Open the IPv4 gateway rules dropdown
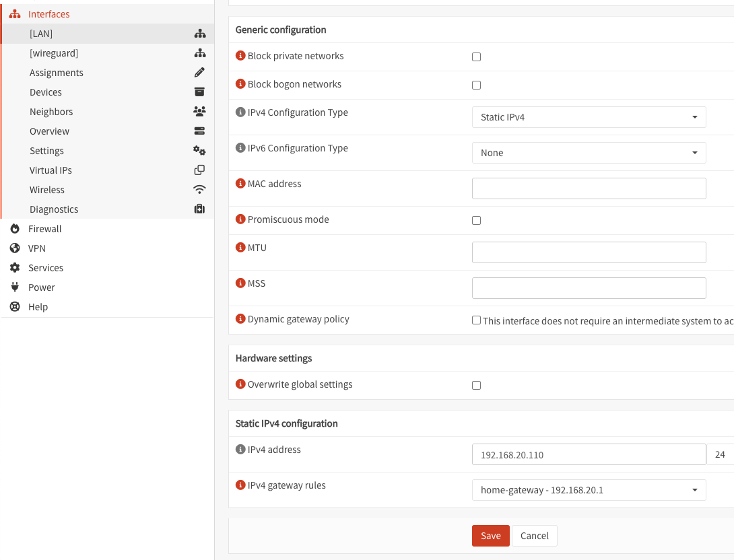734x560 pixels. (589, 490)
